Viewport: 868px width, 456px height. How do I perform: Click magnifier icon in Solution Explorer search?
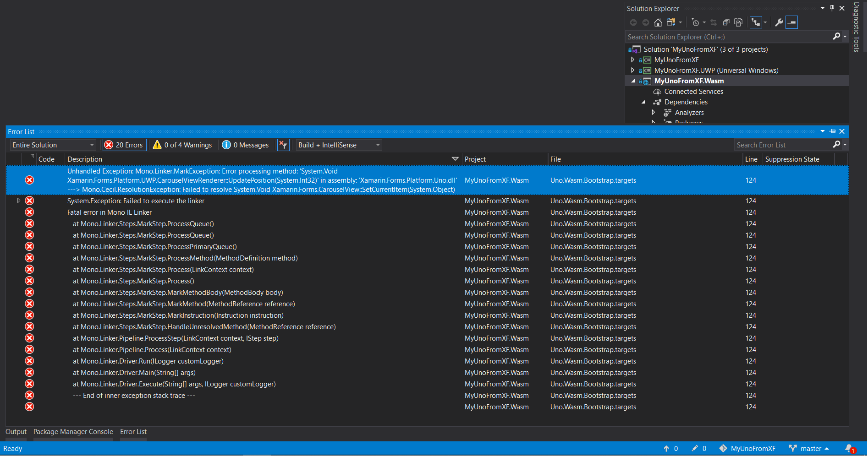coord(836,37)
